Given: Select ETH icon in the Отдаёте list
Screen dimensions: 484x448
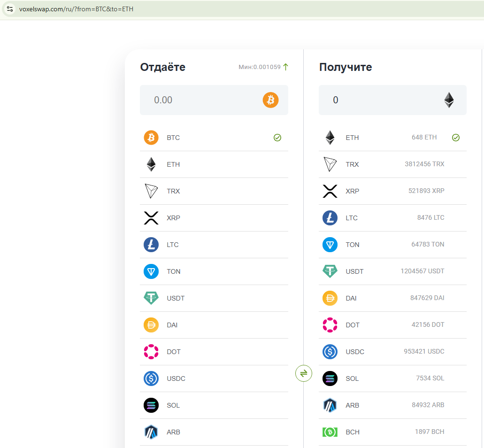Looking at the screenshot, I should coord(151,164).
